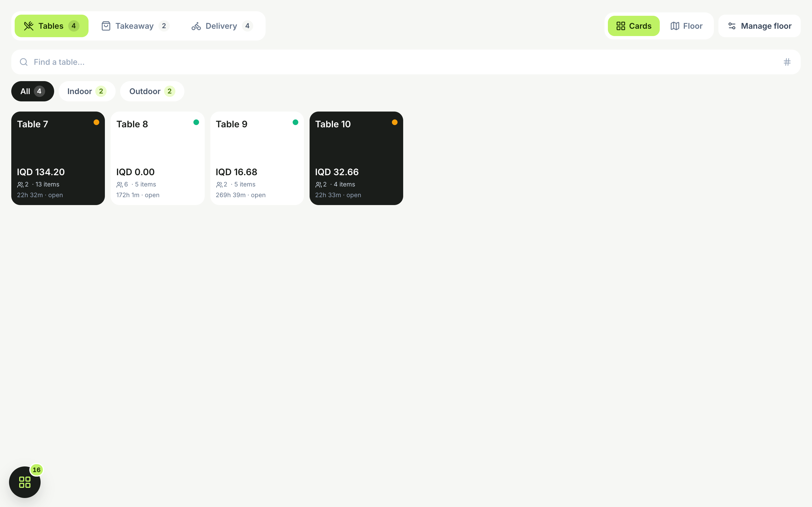This screenshot has height=507, width=812.
Task: Click the guests icon on Table 8 card
Action: point(120,184)
